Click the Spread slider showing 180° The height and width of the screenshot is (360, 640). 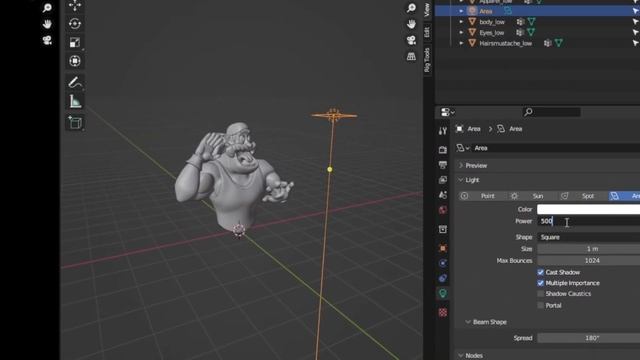tap(589, 338)
